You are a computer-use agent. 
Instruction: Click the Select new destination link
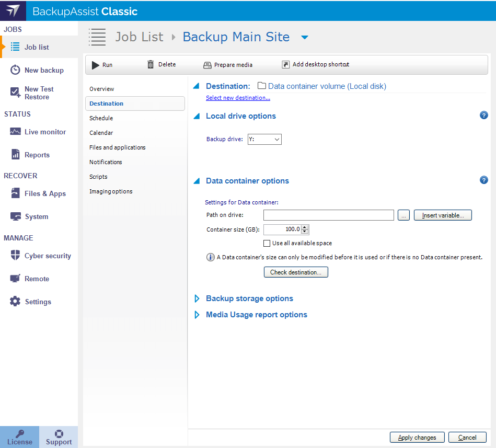(238, 98)
